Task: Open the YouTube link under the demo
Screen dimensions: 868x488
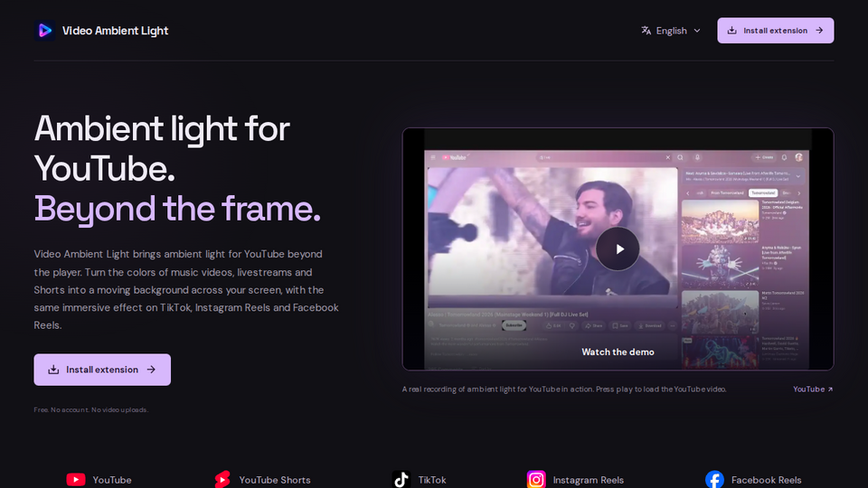Action: 813,389
